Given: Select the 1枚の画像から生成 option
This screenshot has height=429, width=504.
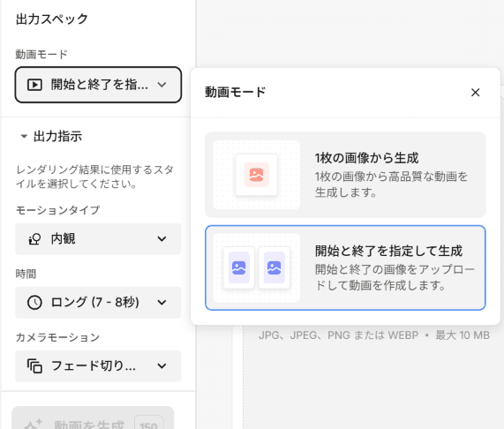Looking at the screenshot, I should [345, 175].
